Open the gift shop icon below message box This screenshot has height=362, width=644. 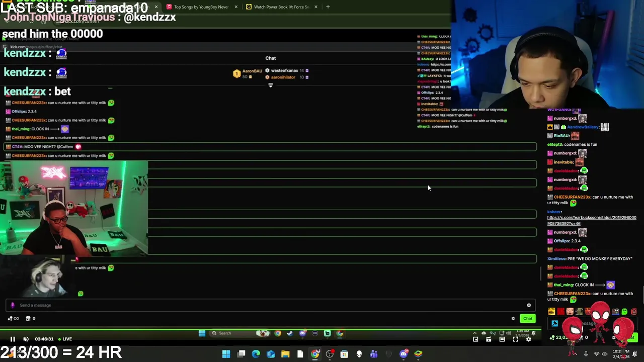coord(30,318)
